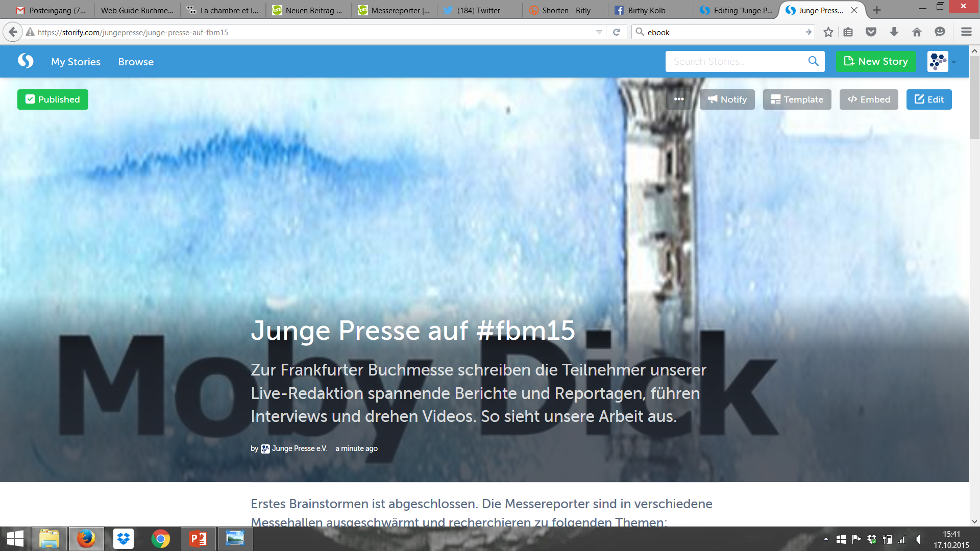Viewport: 980px width, 551px height.
Task: Click the search magnifier icon in Storify
Action: coord(813,61)
